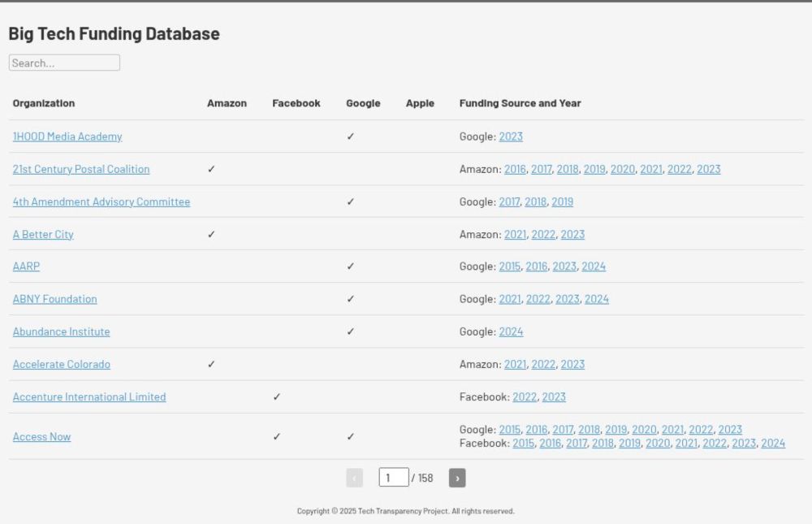
Task: Open 4th Amendment Advisory Committee 2017 link
Action: [509, 201]
